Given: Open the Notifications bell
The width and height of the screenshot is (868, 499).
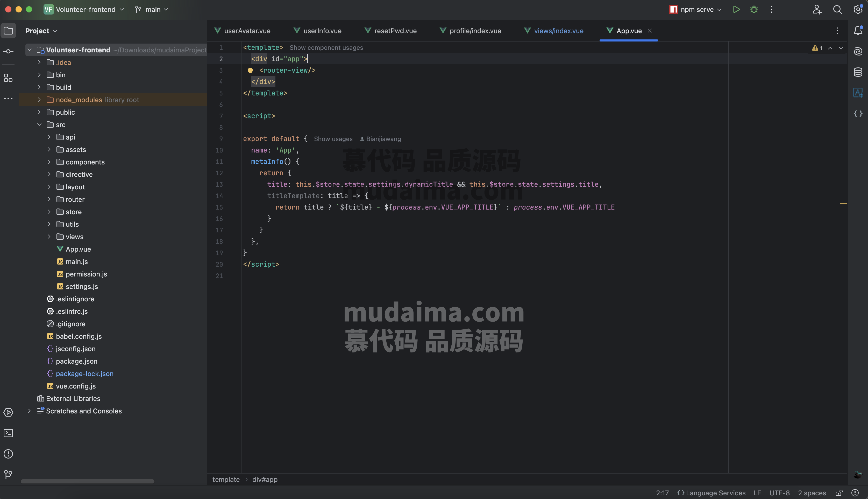Looking at the screenshot, I should click(x=858, y=31).
